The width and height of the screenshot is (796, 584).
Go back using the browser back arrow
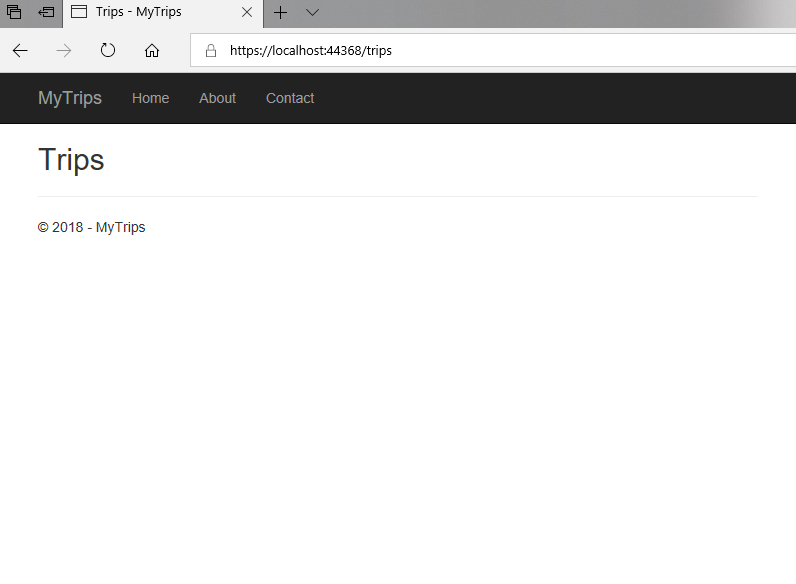coord(20,51)
